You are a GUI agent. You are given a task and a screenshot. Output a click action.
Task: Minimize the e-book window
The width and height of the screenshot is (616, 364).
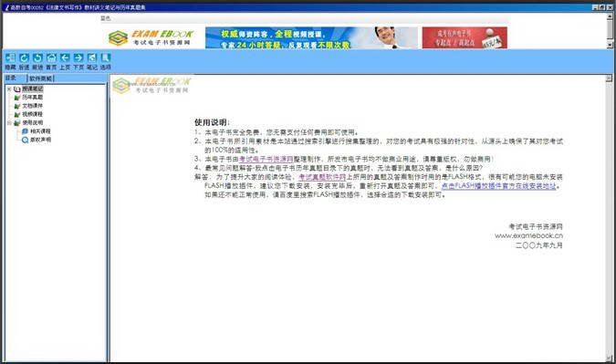point(596,7)
